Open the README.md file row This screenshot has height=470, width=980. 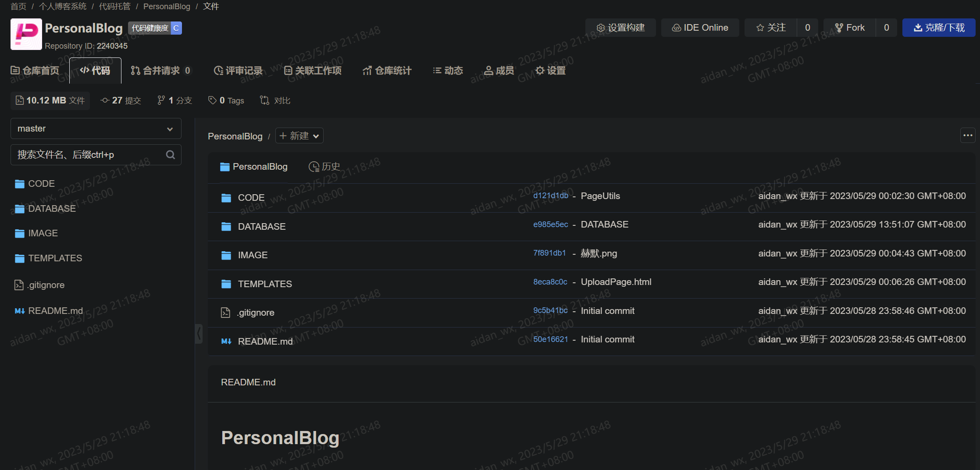[x=592, y=342]
